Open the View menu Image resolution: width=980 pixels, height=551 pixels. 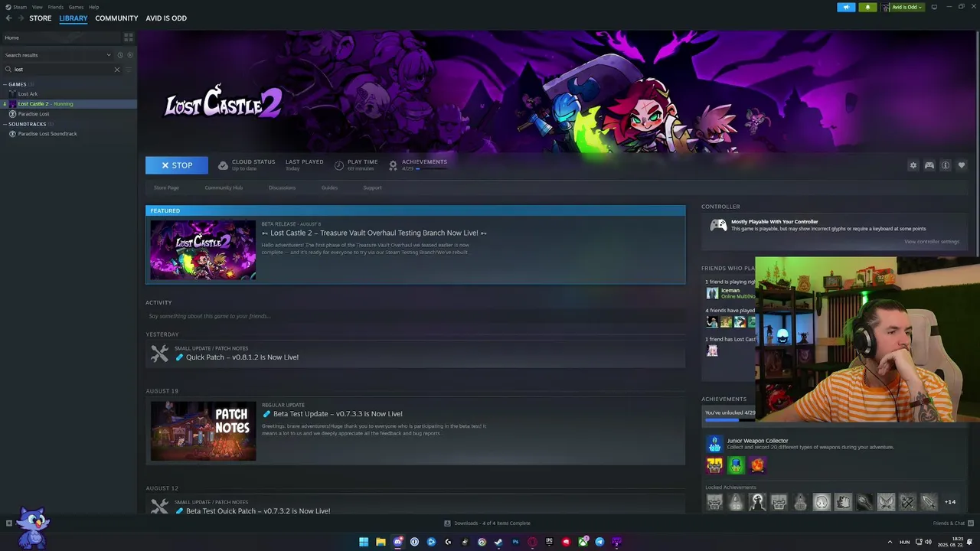37,7
